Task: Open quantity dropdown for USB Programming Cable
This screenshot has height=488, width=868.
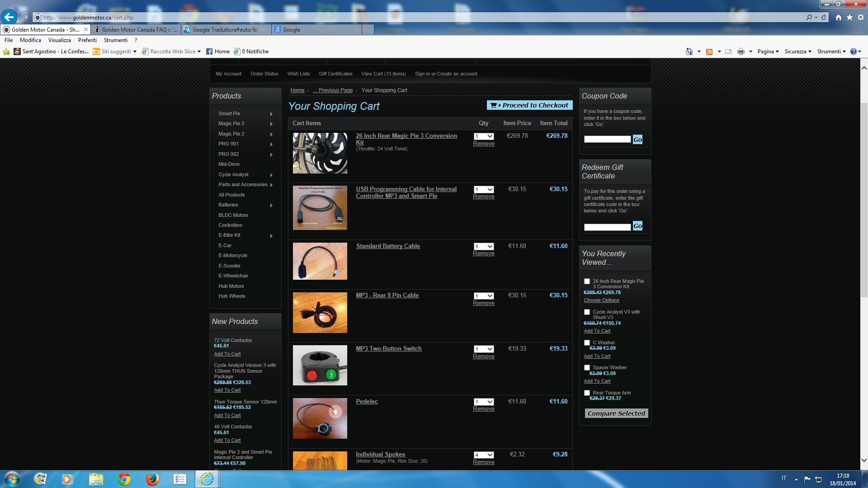Action: click(484, 190)
